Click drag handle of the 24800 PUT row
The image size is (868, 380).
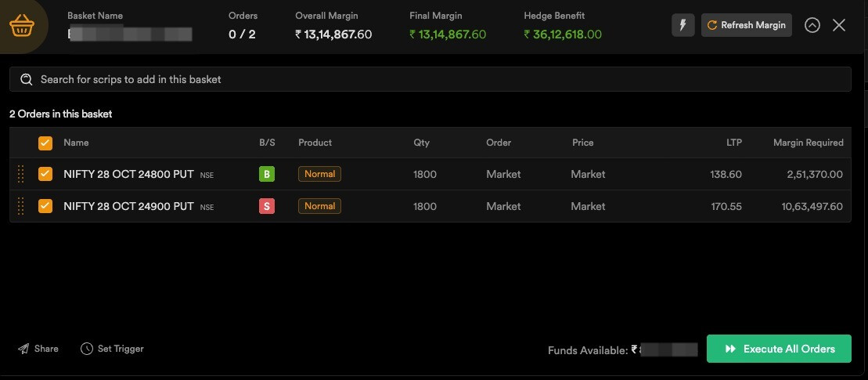click(21, 174)
